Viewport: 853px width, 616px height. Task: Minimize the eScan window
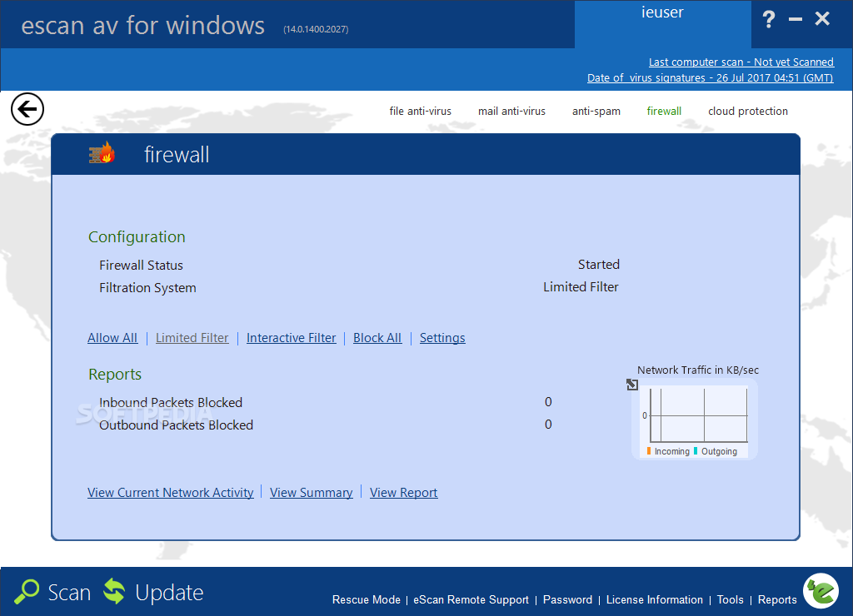(796, 20)
